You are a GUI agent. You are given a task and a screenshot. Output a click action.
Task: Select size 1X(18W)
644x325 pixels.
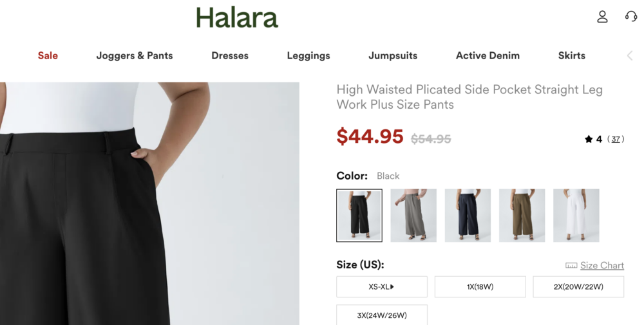[x=480, y=287]
